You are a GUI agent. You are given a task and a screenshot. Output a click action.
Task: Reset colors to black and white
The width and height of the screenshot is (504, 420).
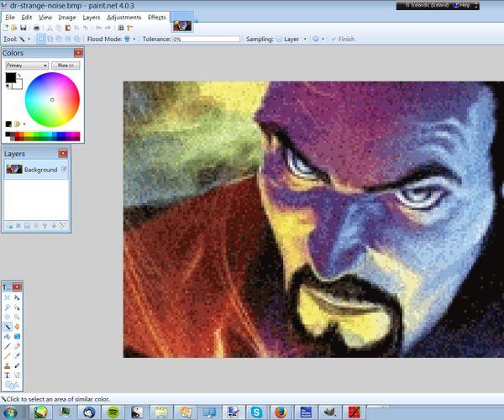click(8, 87)
